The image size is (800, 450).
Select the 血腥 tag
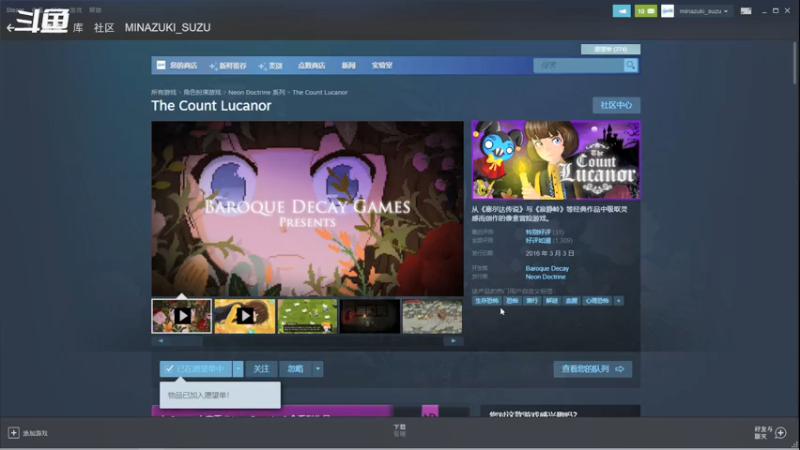click(x=571, y=301)
